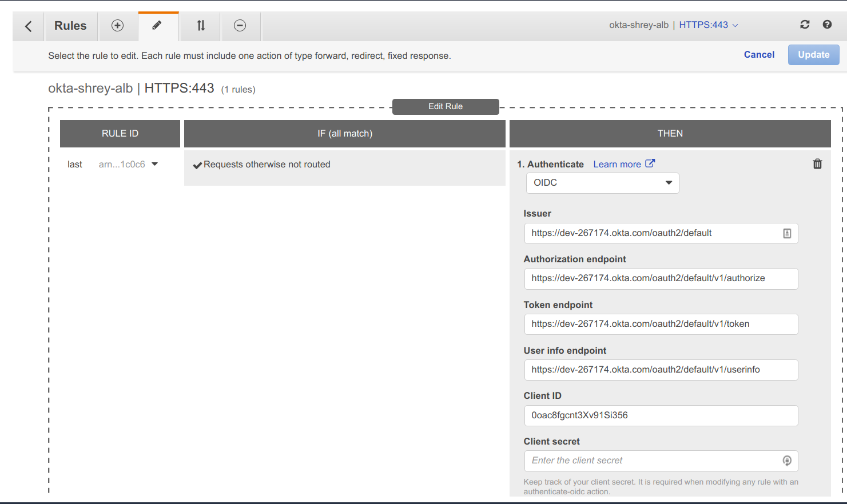Click the RULE ID column header

click(x=120, y=133)
